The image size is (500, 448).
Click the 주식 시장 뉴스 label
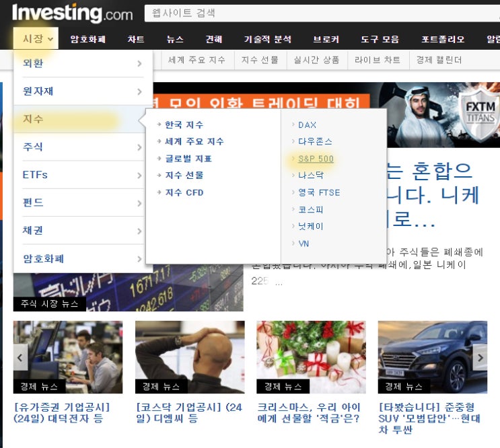49,303
